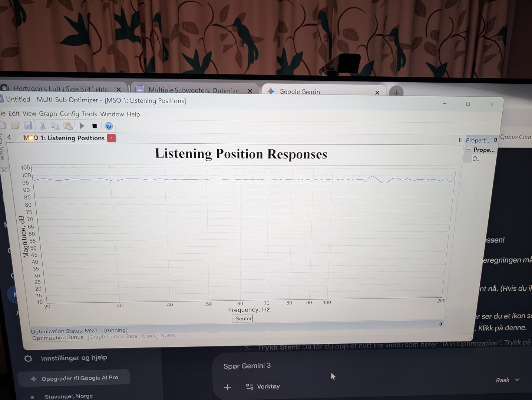Maximize the Multi-Sub Optimizer window
Image resolution: width=532 pixels, height=400 pixels.
(468, 104)
